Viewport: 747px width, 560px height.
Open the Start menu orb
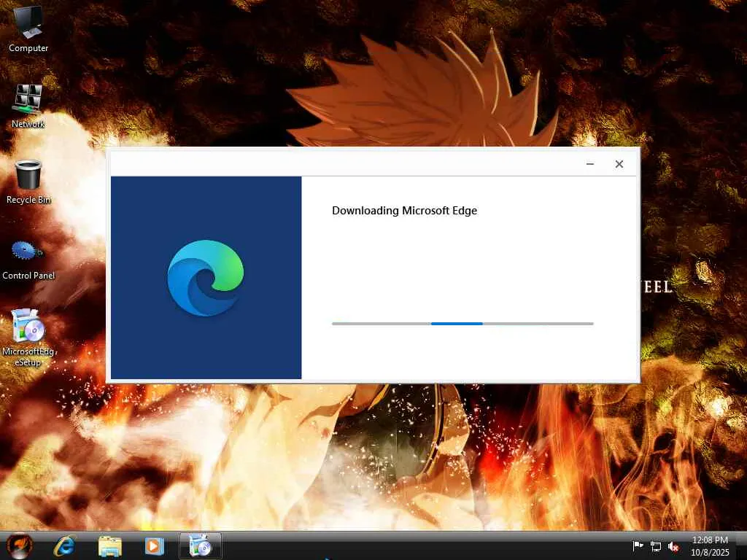[19, 545]
